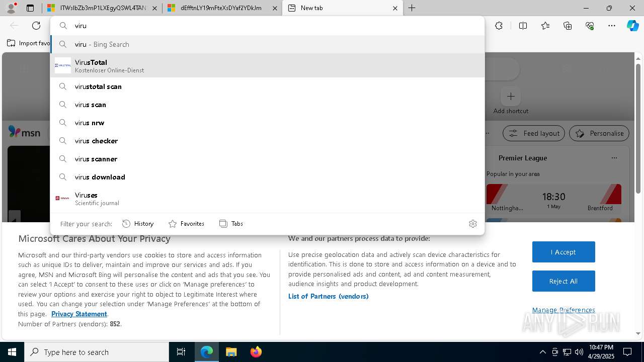Click the taskbar search box

click(x=97, y=352)
